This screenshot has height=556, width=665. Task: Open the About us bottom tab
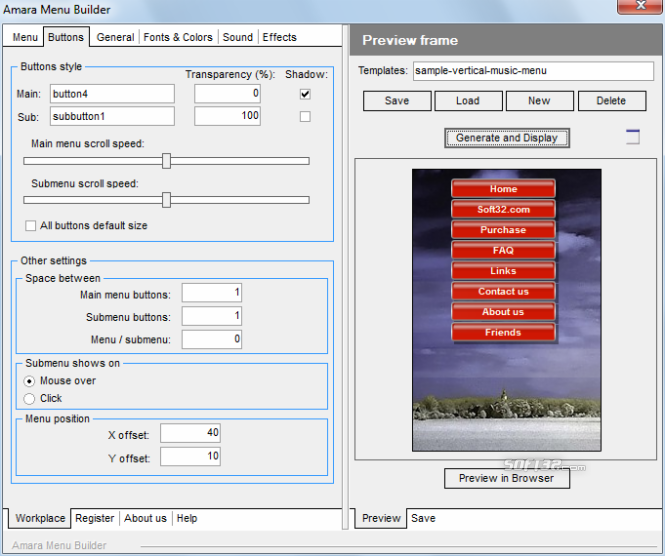(x=145, y=518)
